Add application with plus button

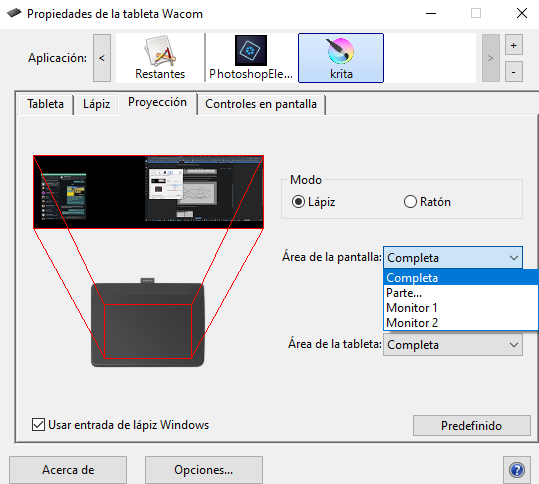514,45
